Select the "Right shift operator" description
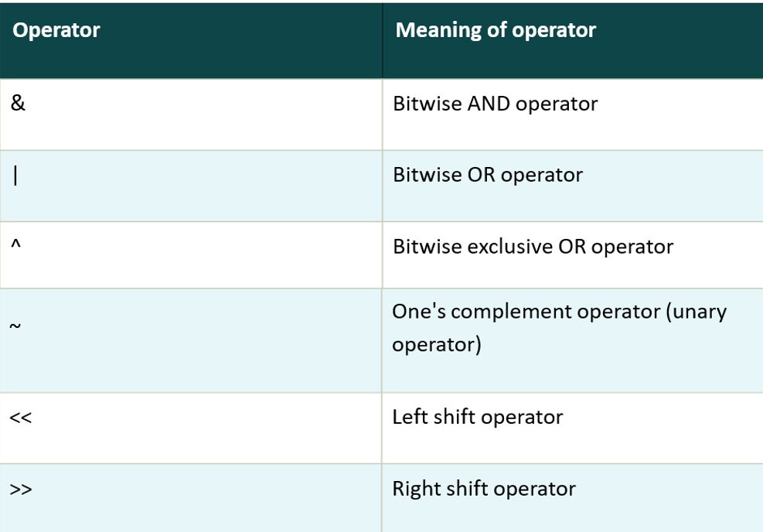 tap(483, 489)
